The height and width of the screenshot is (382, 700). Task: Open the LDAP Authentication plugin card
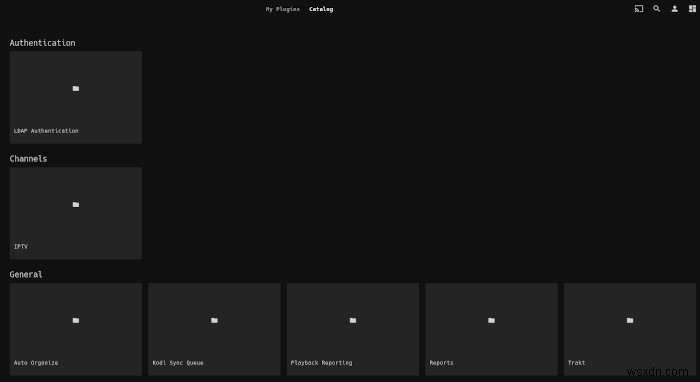(x=76, y=97)
